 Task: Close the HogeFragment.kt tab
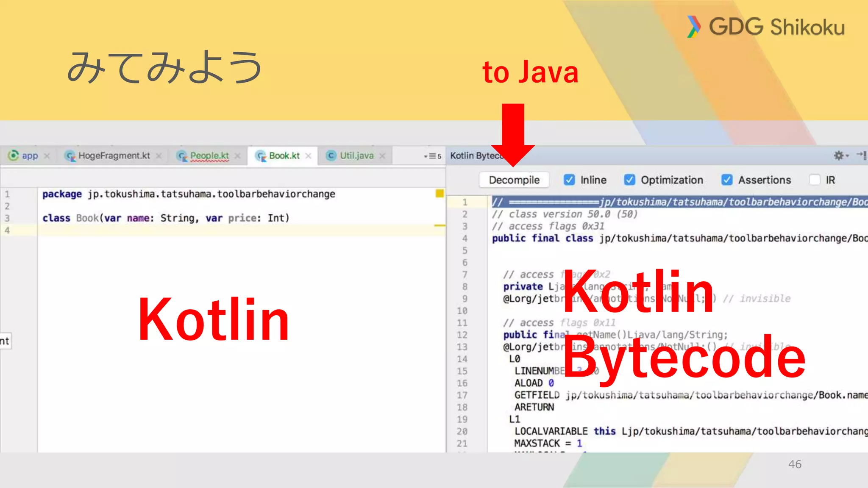[x=159, y=156]
